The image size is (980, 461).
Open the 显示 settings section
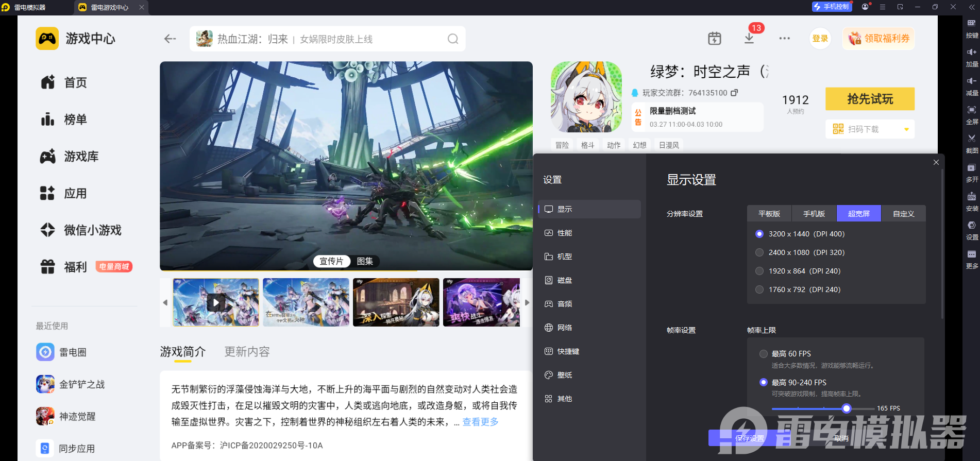[x=589, y=209]
